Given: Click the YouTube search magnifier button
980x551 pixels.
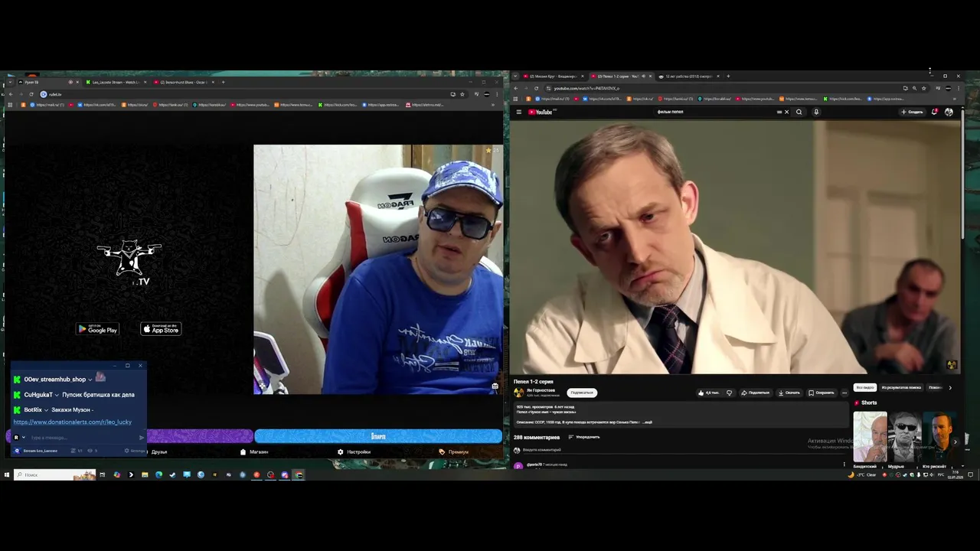Looking at the screenshot, I should [799, 112].
